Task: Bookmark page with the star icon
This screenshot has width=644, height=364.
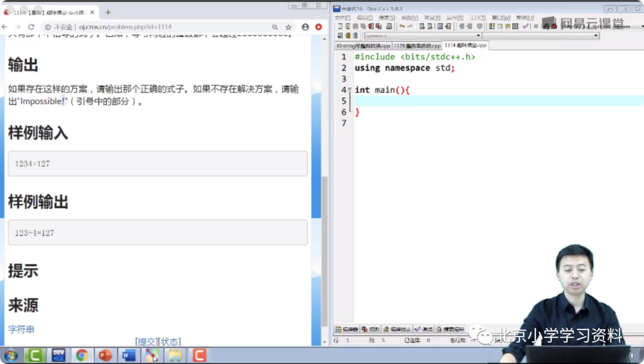Action: click(x=289, y=27)
